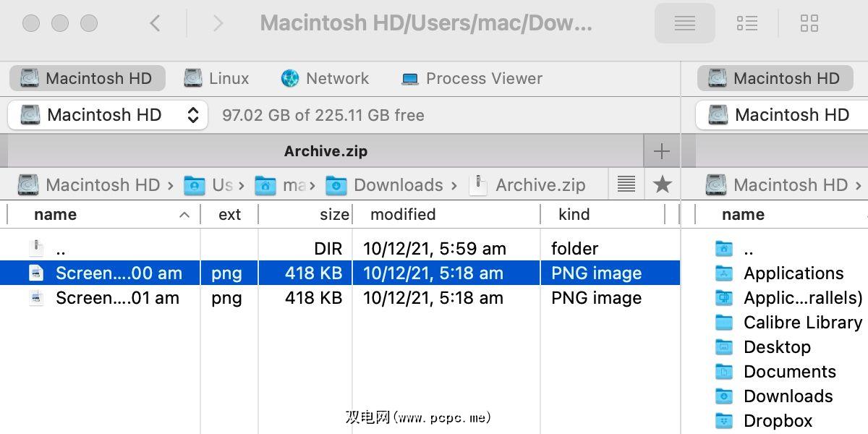
Task: Click the back navigation arrow
Action: 155,24
